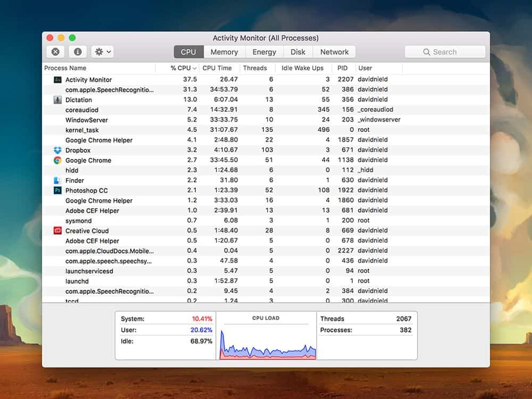
Task: Select the Finder icon in the list
Action: point(57,181)
